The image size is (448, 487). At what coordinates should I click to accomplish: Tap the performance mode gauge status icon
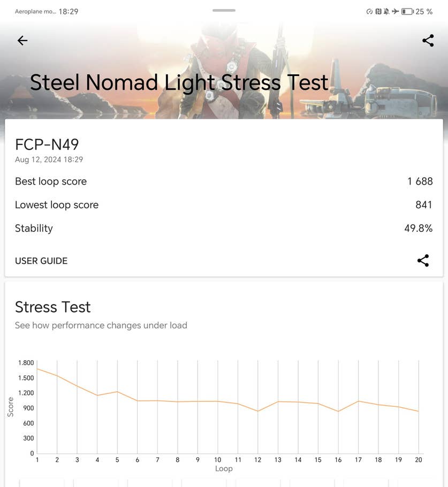(369, 11)
